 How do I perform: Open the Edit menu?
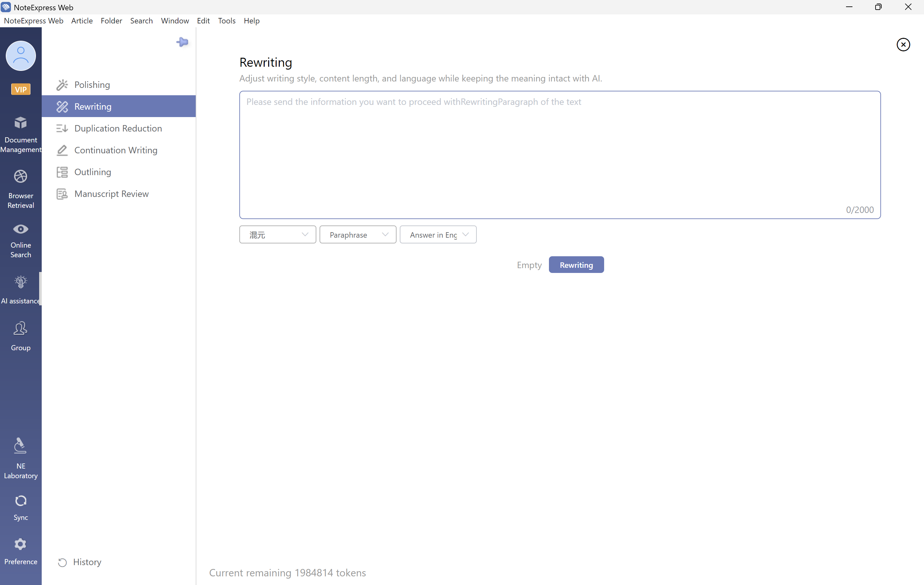coord(203,21)
